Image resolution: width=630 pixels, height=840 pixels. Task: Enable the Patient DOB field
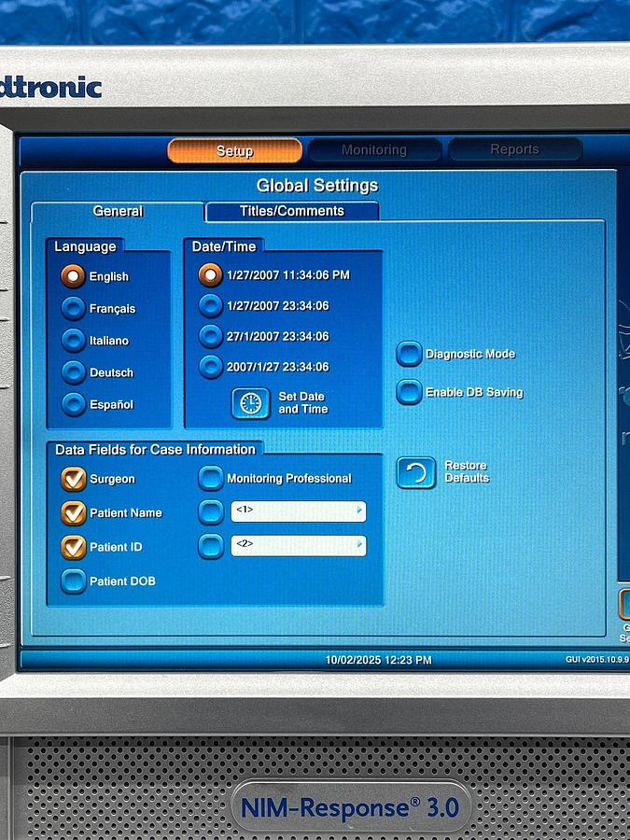click(74, 581)
